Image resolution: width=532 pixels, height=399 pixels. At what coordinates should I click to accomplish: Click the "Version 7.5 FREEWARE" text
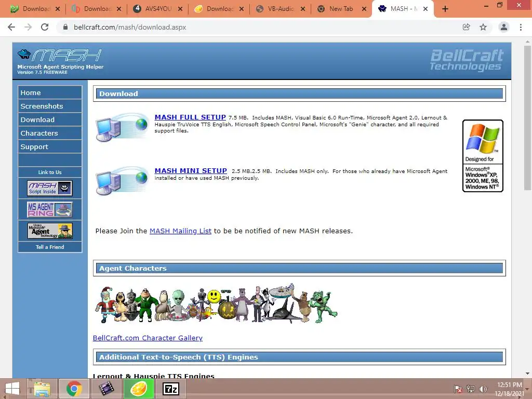(43, 72)
